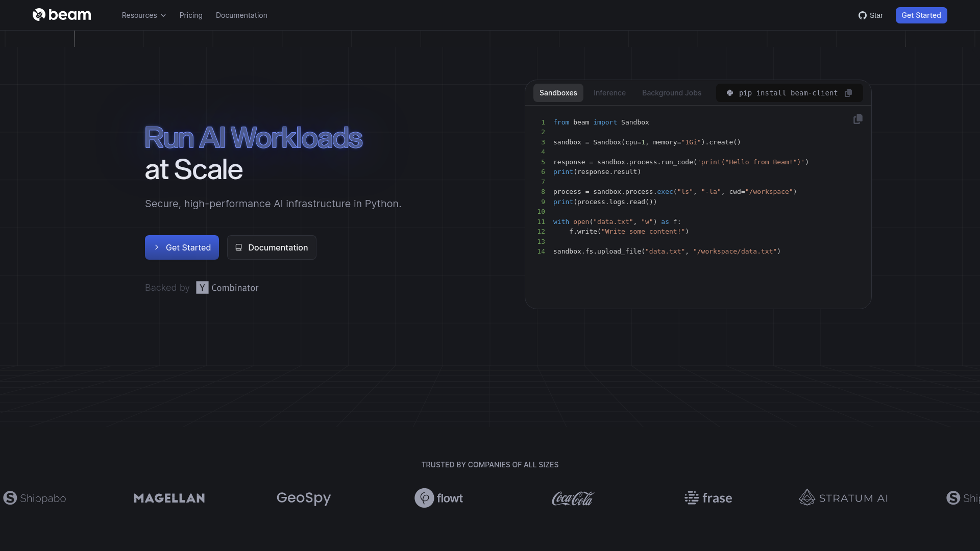Image resolution: width=980 pixels, height=551 pixels.
Task: Click the hero Get Started button
Action: [182, 247]
